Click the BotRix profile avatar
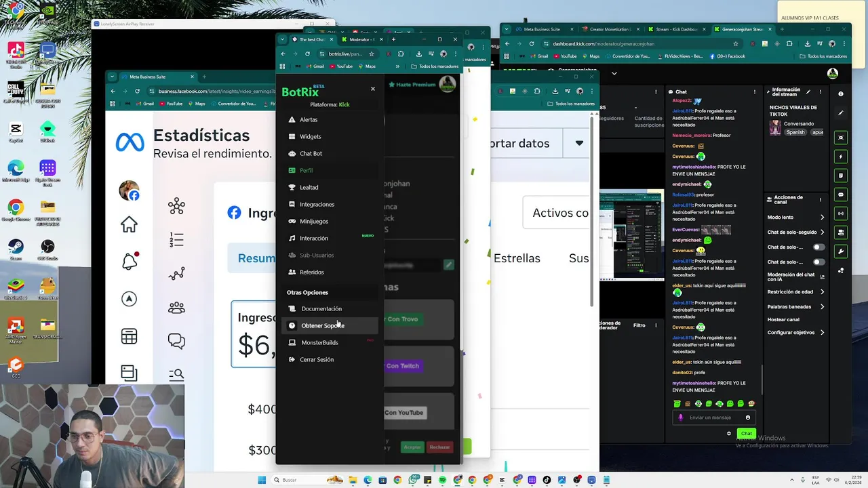The image size is (868, 488). 448,84
